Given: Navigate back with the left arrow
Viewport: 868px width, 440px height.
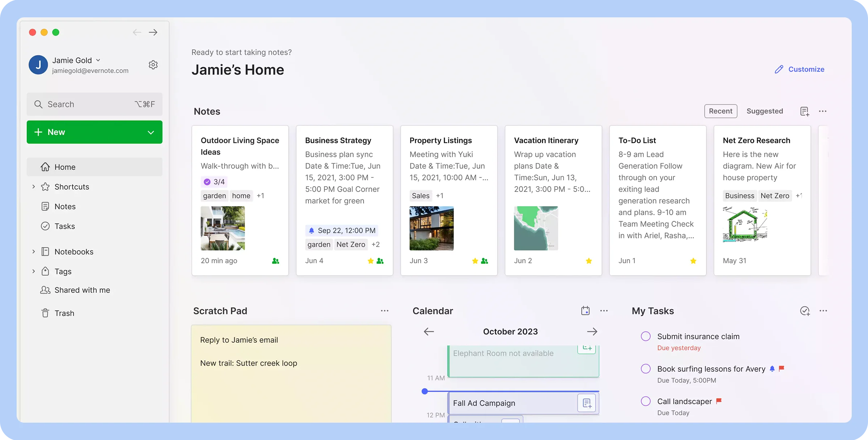Looking at the screenshot, I should click(137, 32).
